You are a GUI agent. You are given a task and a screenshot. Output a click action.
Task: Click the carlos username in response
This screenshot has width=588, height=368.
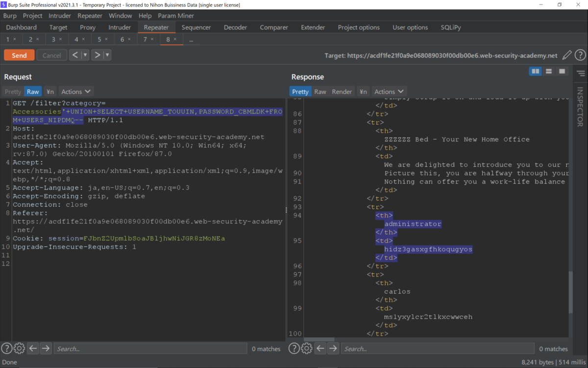tap(397, 291)
